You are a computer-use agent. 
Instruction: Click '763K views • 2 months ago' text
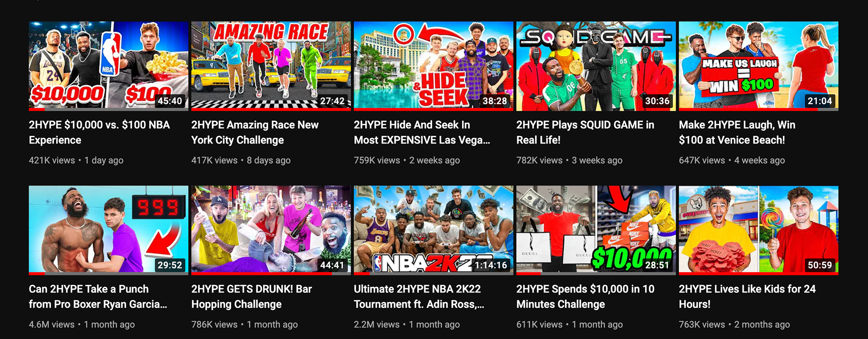pyautogui.click(x=735, y=325)
